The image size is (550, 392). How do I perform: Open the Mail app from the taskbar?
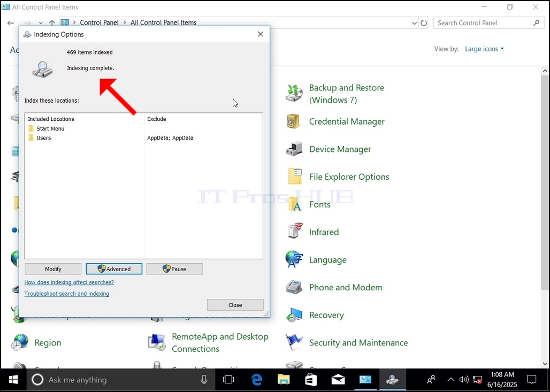(338, 380)
